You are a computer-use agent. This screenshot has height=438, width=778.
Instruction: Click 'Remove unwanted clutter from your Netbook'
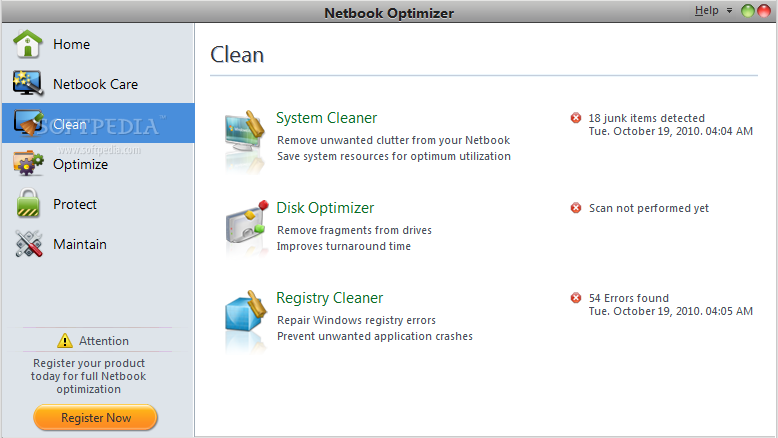[393, 140]
